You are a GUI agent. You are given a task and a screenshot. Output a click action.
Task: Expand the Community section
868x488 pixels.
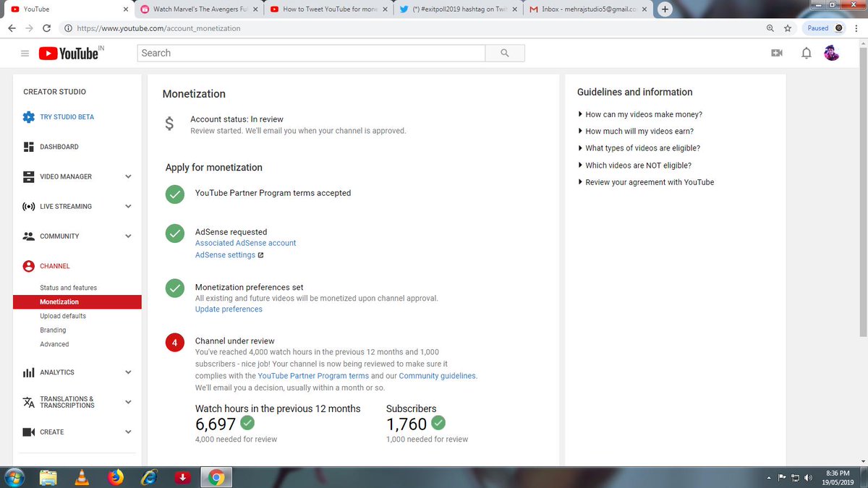(x=128, y=236)
